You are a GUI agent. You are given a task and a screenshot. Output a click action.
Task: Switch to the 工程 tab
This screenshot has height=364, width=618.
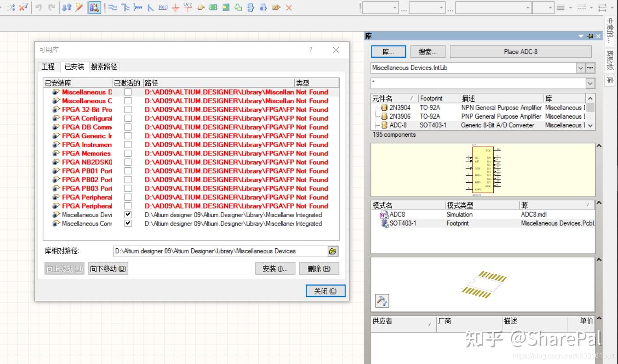click(x=48, y=67)
